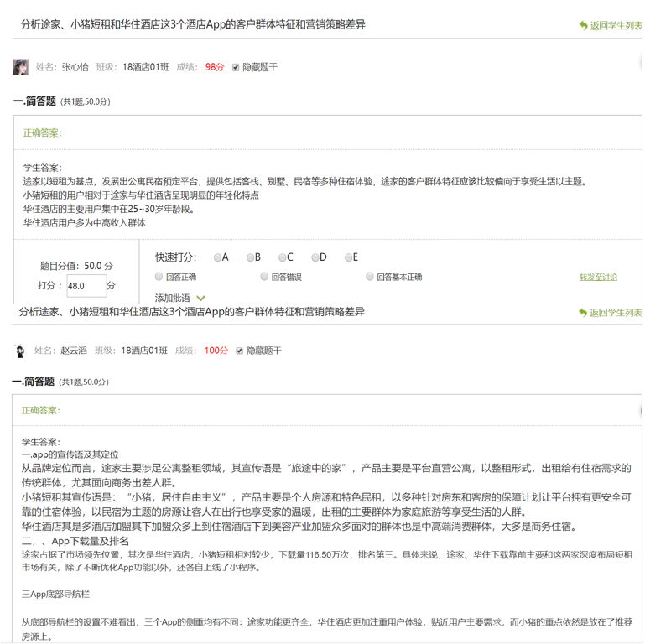Click second 正确答案 label
The height and width of the screenshot is (644, 645).
(41, 410)
